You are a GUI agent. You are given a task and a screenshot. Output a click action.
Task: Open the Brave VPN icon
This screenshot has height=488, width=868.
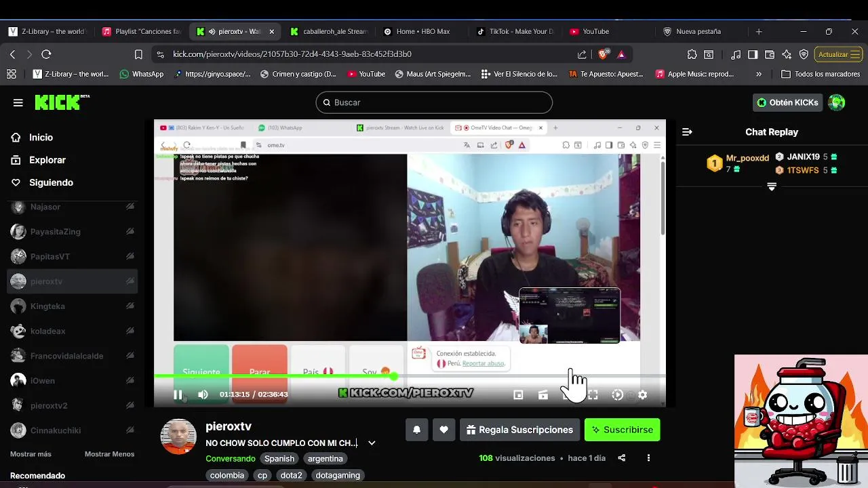804,54
